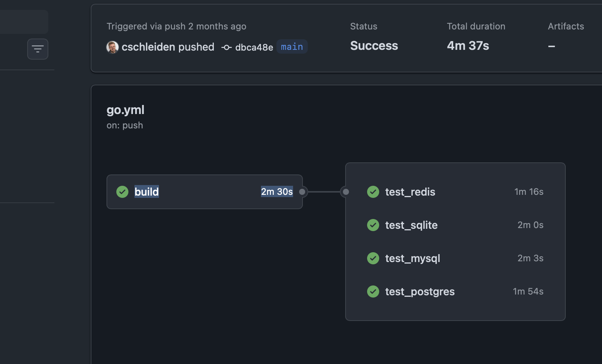Viewport: 602px width, 364px height.
Task: Open the test_redis job
Action: click(455, 192)
